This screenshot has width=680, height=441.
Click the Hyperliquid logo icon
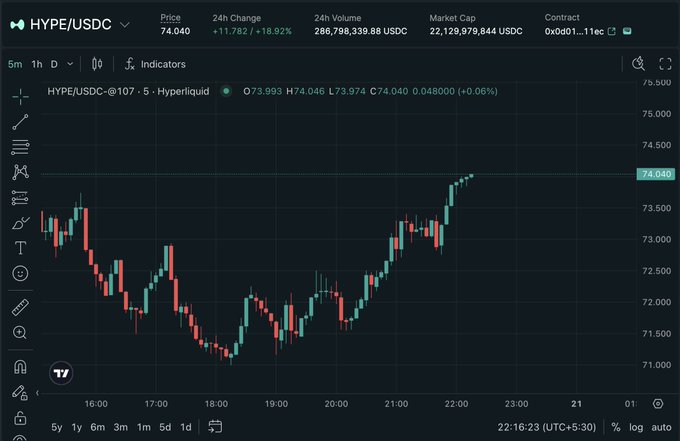coord(17,25)
